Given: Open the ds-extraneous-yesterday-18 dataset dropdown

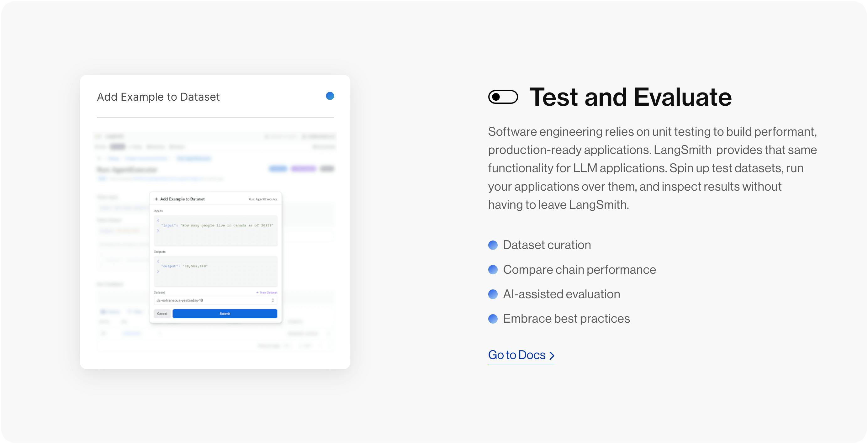Looking at the screenshot, I should (x=215, y=300).
